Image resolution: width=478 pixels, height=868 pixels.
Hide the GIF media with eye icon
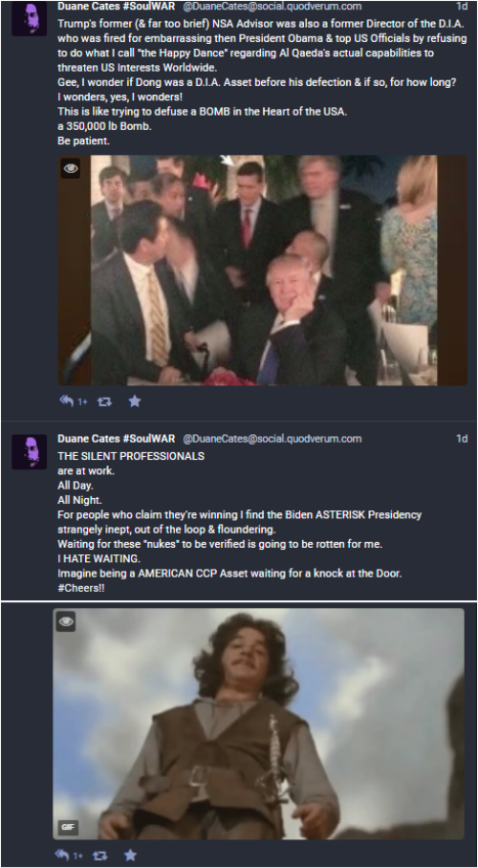pyautogui.click(x=66, y=621)
